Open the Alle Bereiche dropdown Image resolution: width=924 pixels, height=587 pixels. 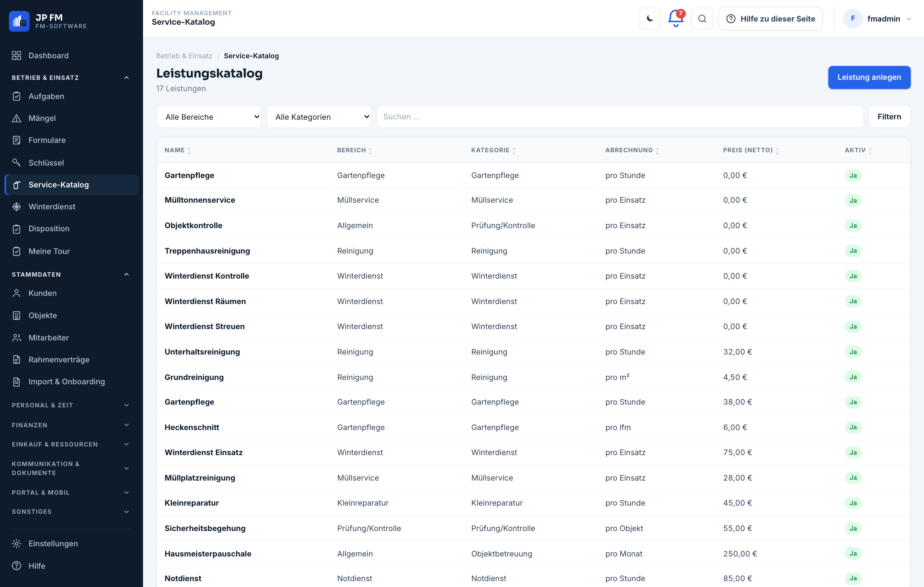(x=209, y=117)
